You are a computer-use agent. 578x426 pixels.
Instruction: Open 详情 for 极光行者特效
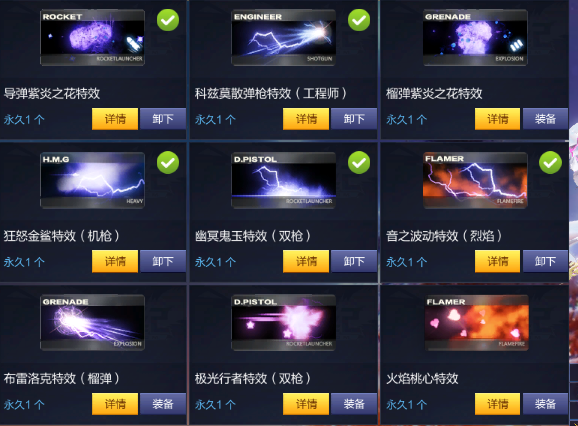(x=306, y=404)
